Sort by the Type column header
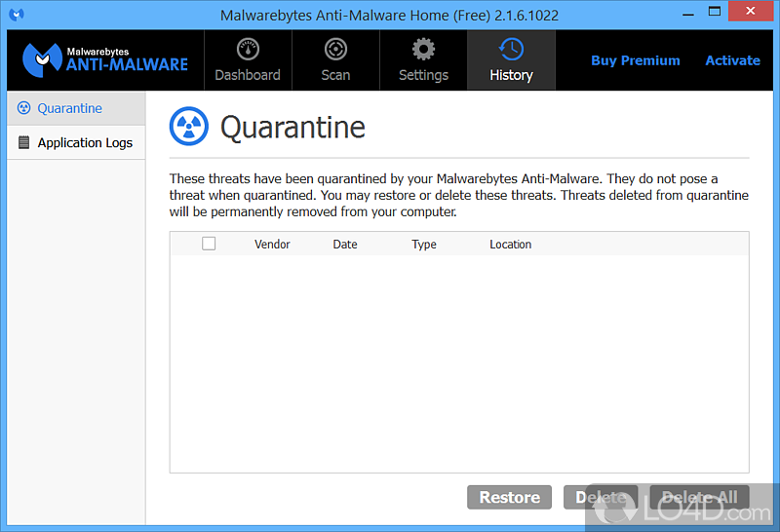Image resolution: width=780 pixels, height=532 pixels. 424,245
